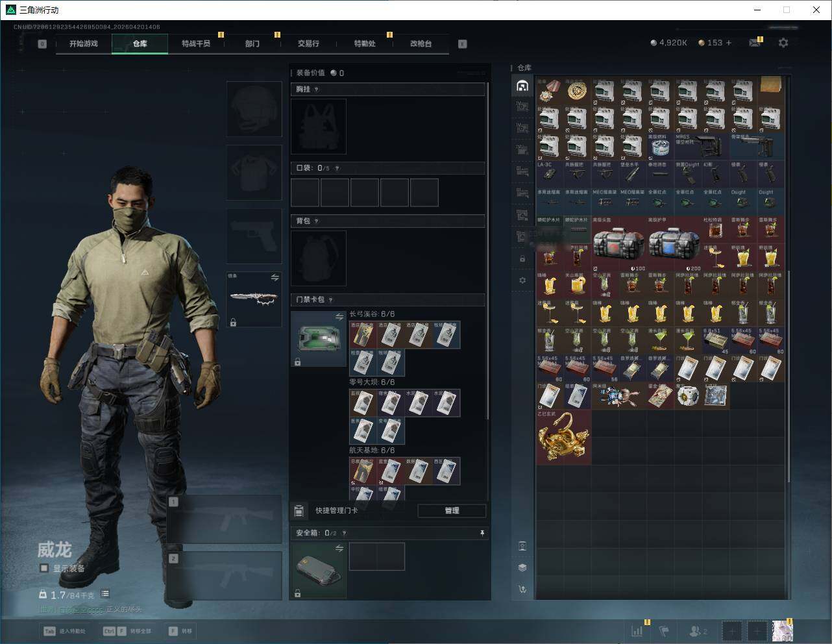Select the white cube collectible in warehouse

point(688,395)
